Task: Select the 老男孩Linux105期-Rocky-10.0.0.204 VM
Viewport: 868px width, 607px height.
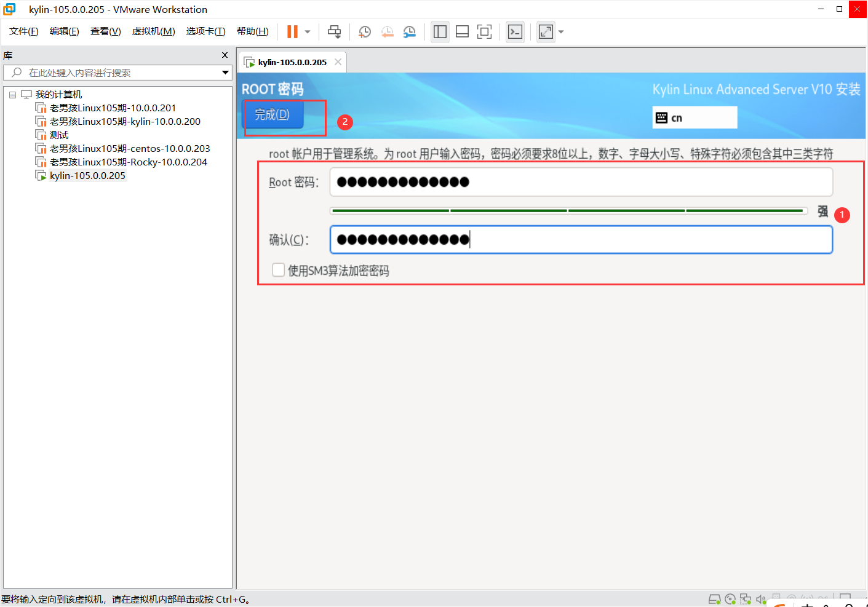Action: pyautogui.click(x=129, y=162)
